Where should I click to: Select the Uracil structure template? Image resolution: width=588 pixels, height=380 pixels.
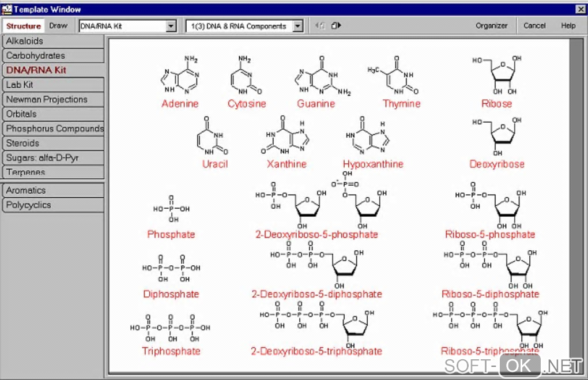[x=213, y=142]
